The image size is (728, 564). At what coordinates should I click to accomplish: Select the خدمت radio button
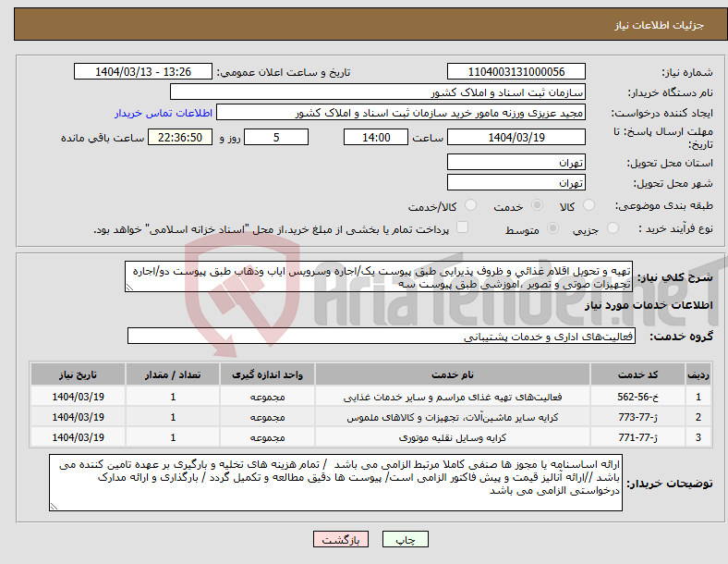(x=537, y=205)
